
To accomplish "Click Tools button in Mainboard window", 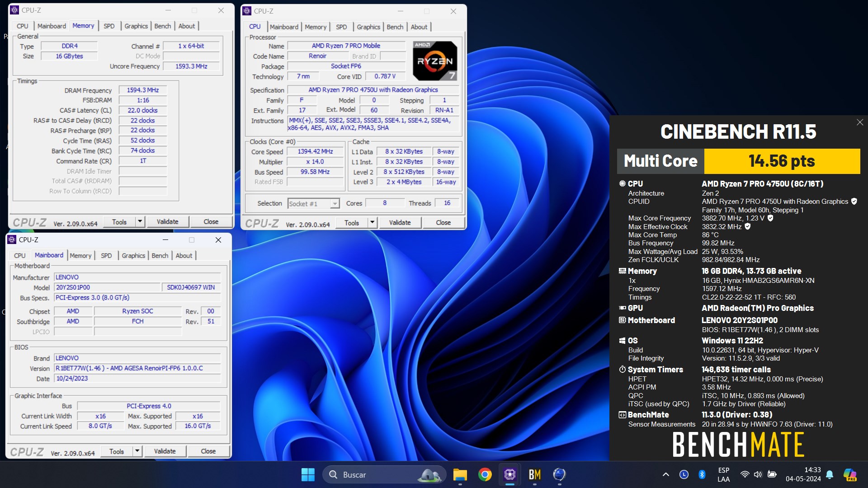I will click(117, 451).
